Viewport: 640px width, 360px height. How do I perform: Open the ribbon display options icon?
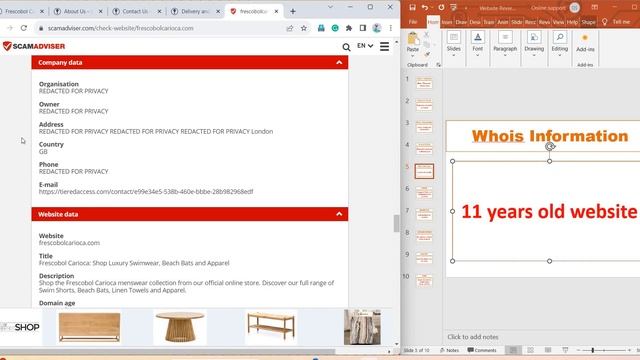[x=594, y=7]
